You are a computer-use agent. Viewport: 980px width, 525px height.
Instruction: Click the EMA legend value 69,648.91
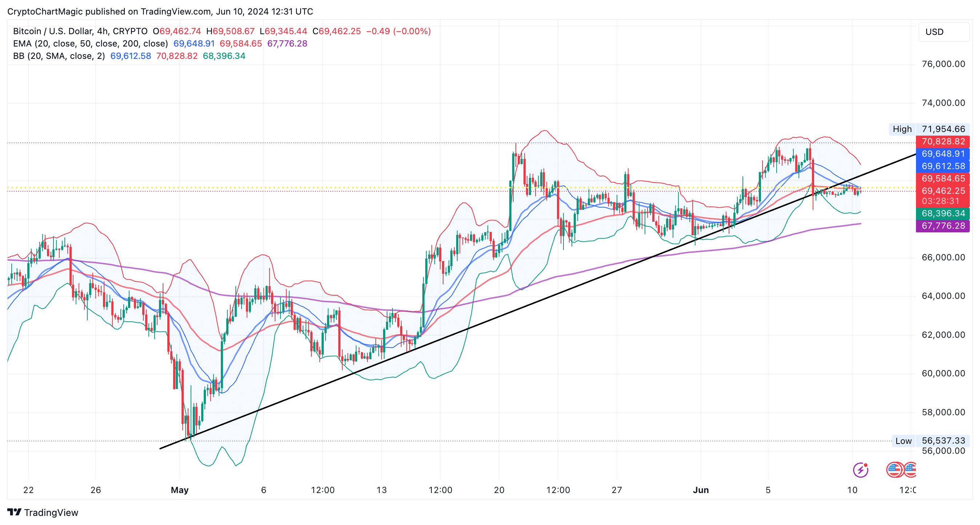coord(194,44)
